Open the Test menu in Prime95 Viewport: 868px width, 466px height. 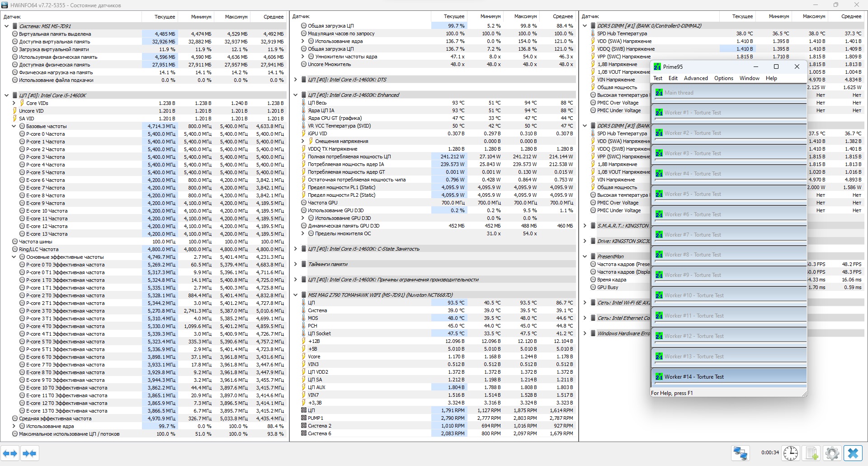point(658,78)
